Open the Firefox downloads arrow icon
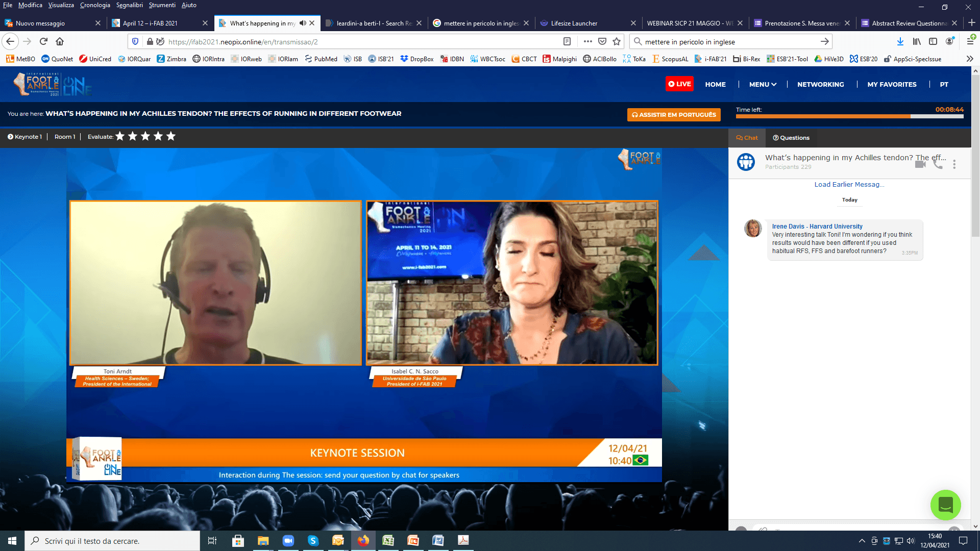 (x=900, y=42)
